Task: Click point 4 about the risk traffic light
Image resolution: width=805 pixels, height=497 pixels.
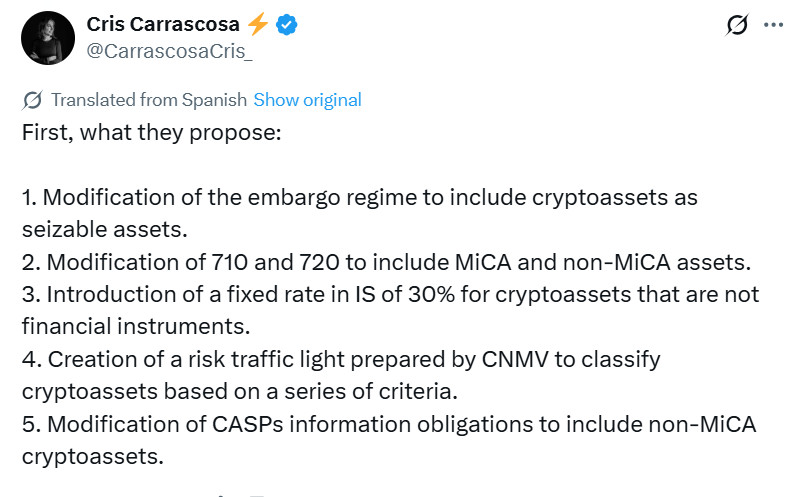Action: [340, 359]
